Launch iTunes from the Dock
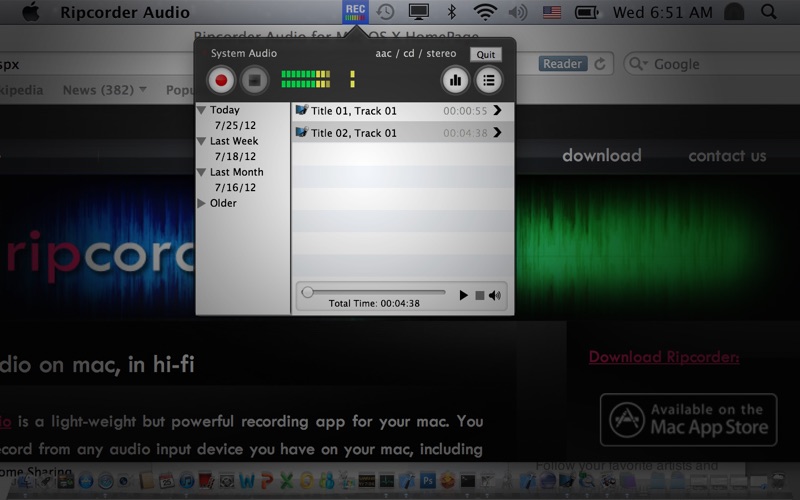 pos(186,480)
